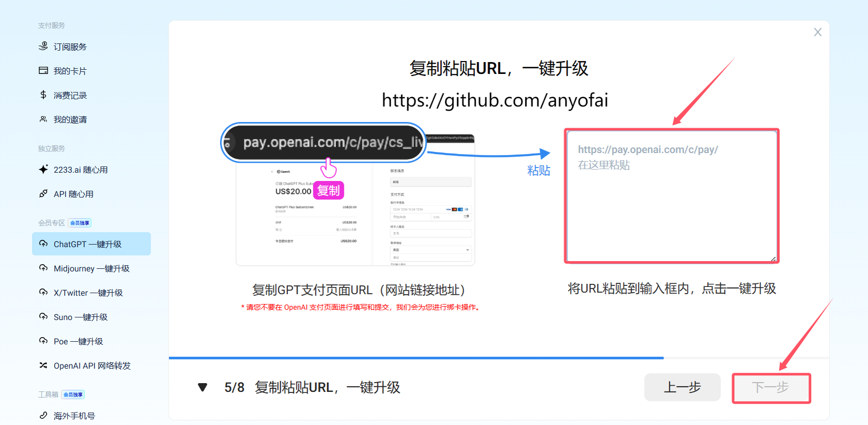Click the step counter 5/8 text
Viewport: 868px width, 425px height.
point(234,387)
